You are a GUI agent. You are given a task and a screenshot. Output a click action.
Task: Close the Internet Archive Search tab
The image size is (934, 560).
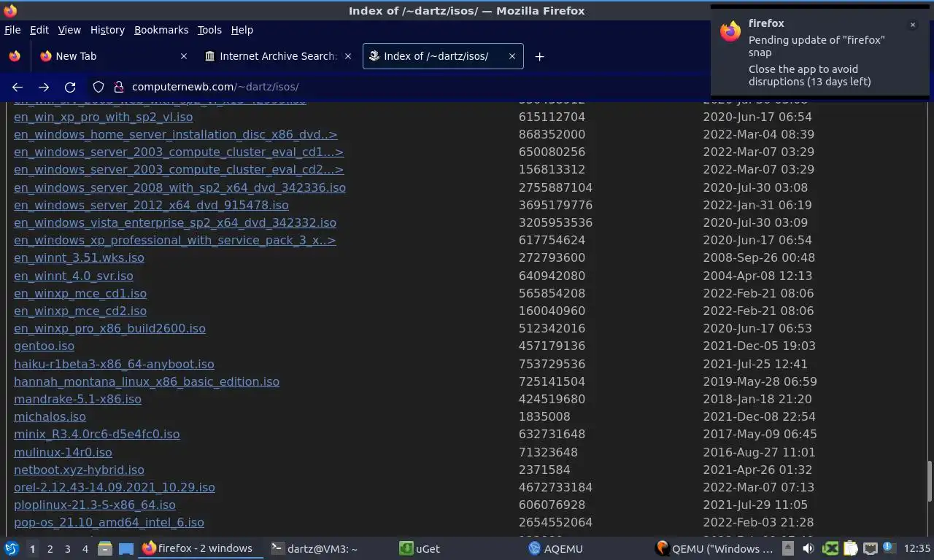[348, 56]
